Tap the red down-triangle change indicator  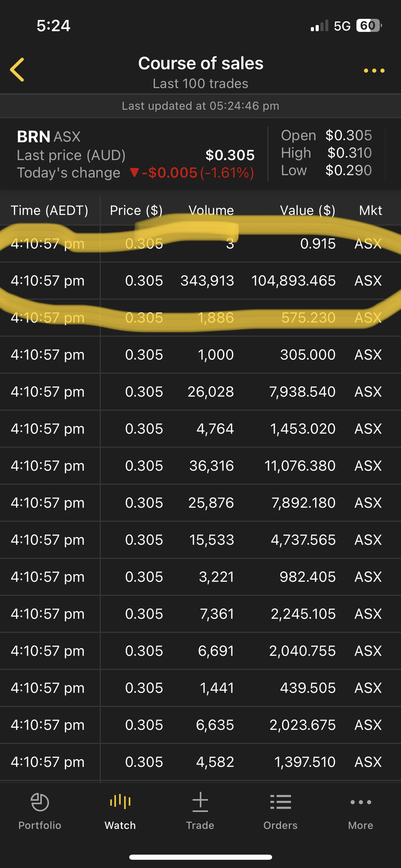click(134, 172)
